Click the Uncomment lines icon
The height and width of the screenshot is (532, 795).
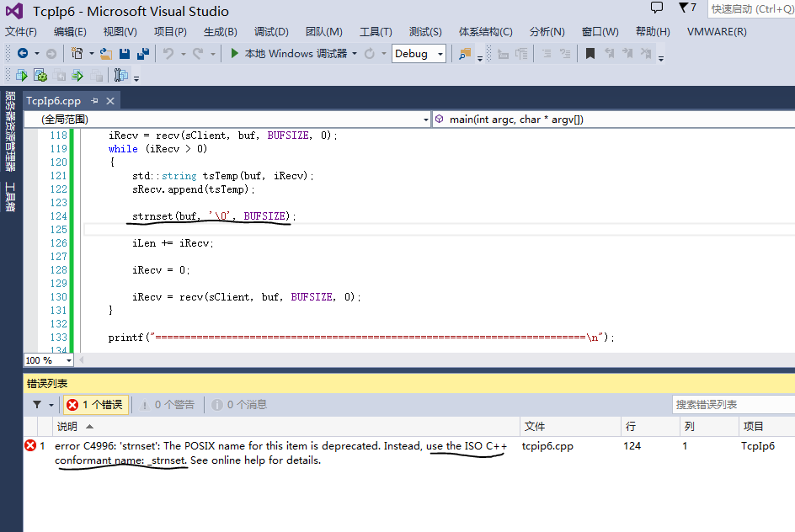coord(565,54)
